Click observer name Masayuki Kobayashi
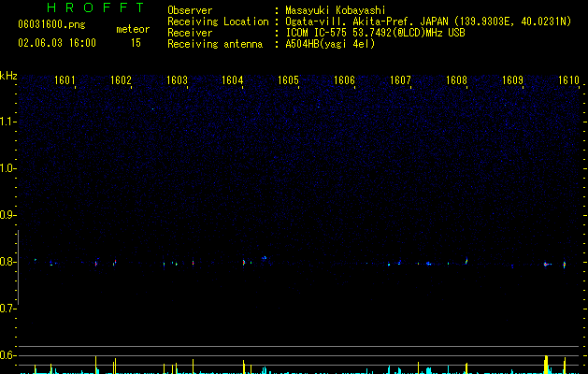 (336, 10)
